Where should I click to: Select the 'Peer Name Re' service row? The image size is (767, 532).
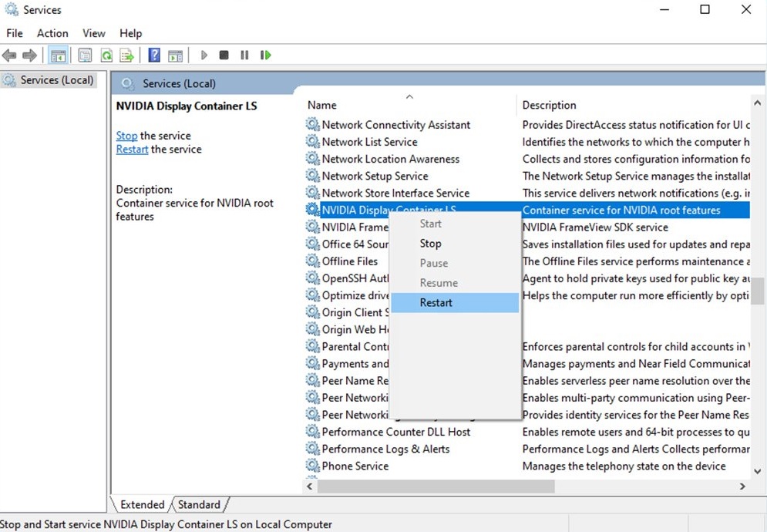pos(355,380)
